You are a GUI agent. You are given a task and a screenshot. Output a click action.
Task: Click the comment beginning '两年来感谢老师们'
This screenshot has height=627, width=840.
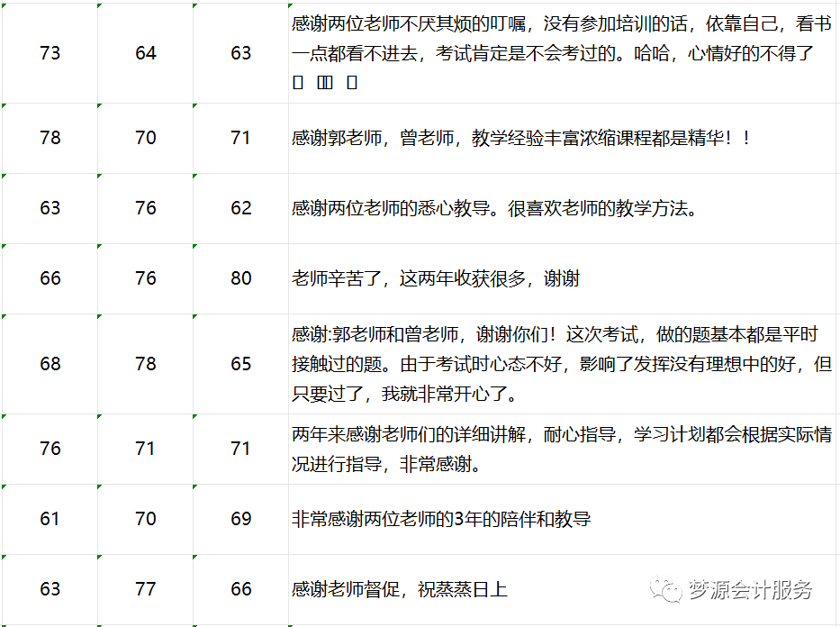point(561,449)
